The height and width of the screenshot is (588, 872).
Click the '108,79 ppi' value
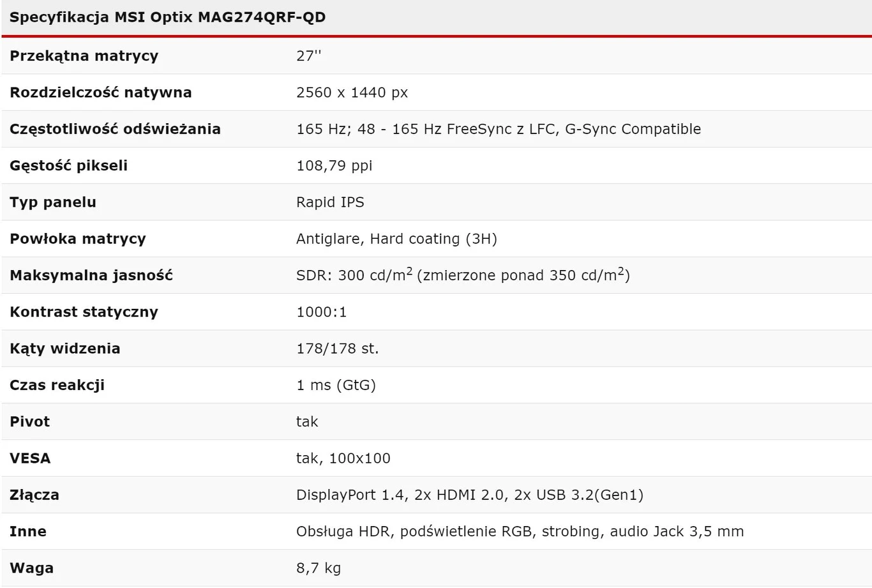point(334,165)
